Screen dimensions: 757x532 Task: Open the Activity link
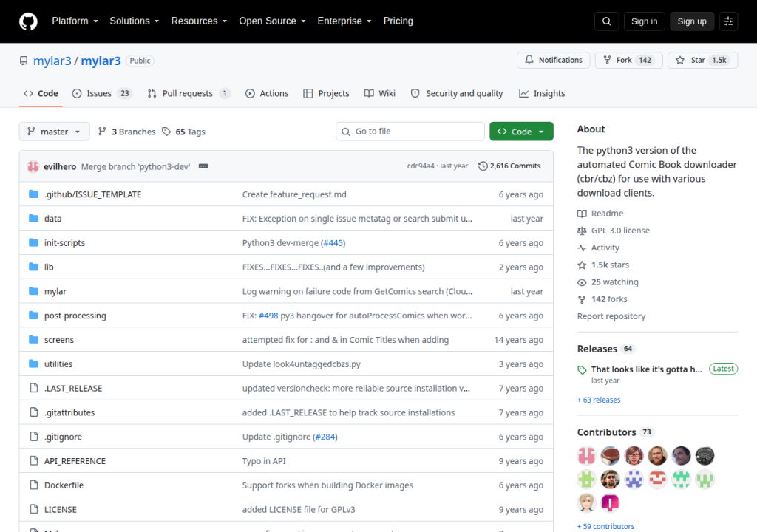[x=598, y=248]
